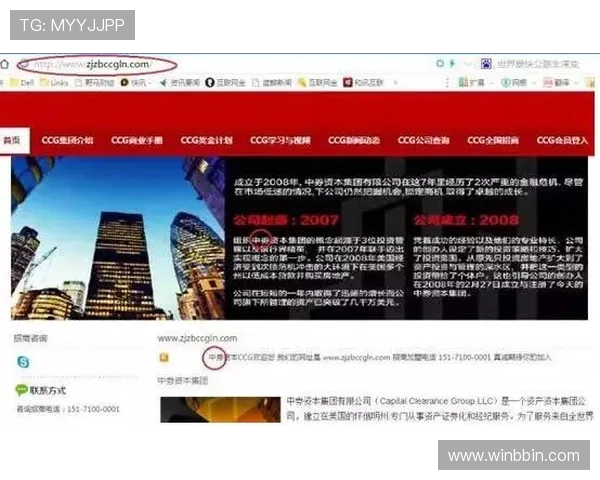Open the address bar dropdown arrow
The image size is (600, 480).
point(468,64)
